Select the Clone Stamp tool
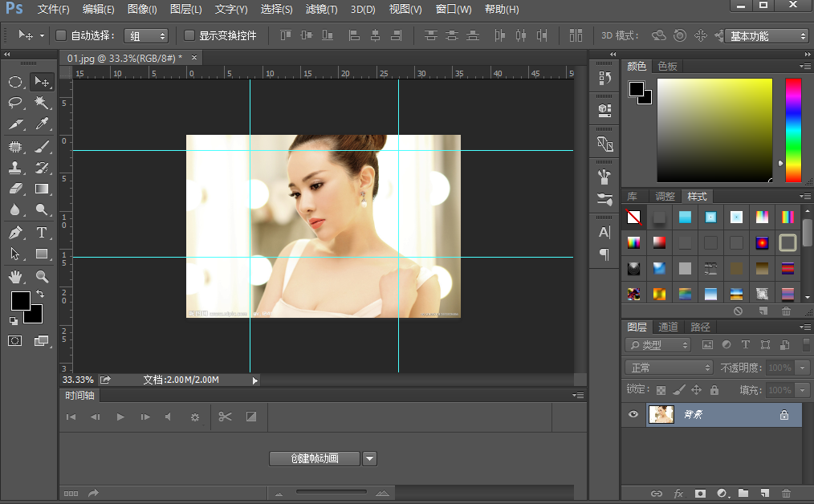 point(15,168)
